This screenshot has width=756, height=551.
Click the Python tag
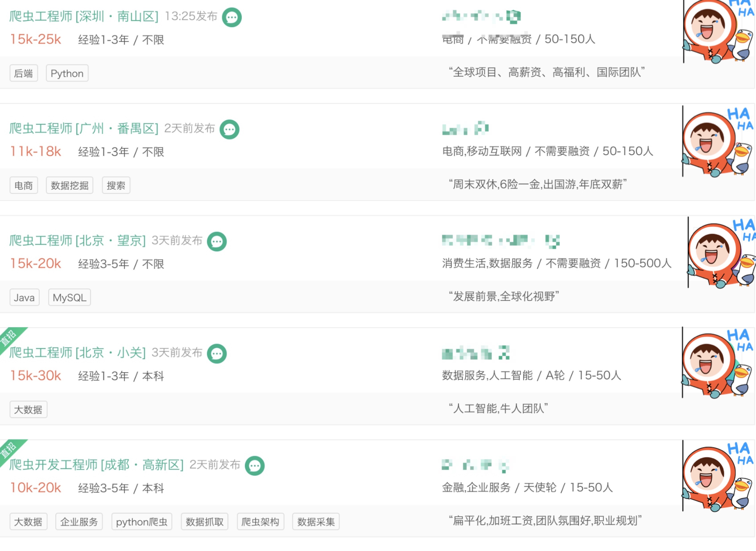67,73
